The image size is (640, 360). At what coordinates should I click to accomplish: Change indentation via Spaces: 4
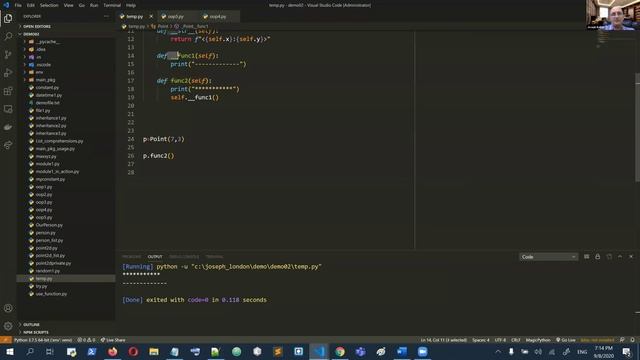point(480,340)
